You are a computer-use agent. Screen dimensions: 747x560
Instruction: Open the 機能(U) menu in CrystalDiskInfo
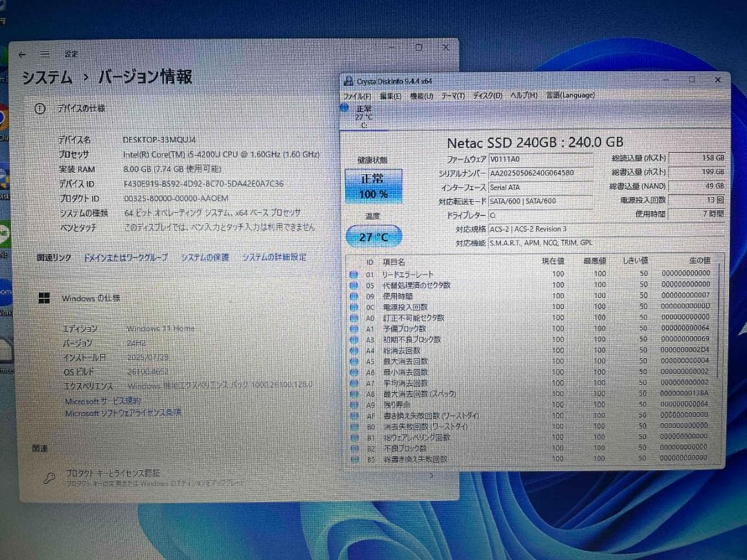tap(421, 96)
